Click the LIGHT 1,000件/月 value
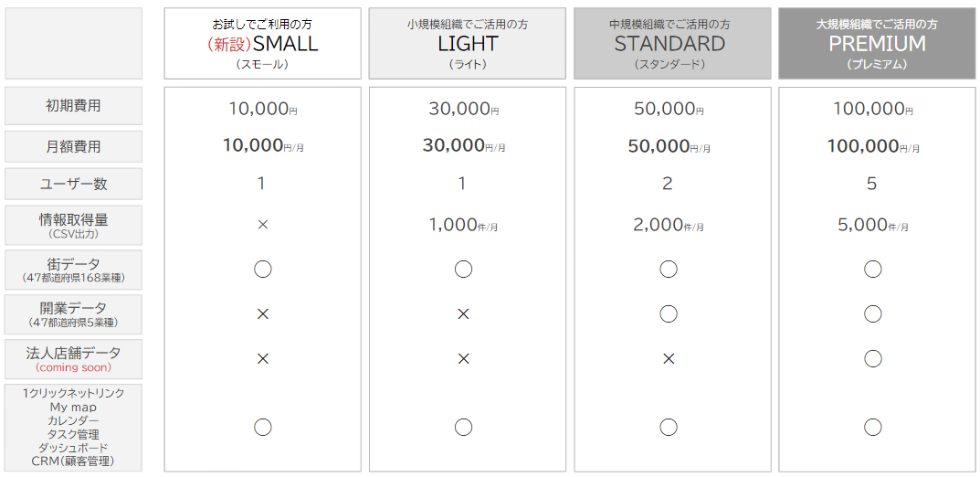Viewport: 980px width, 477px height. [465, 225]
